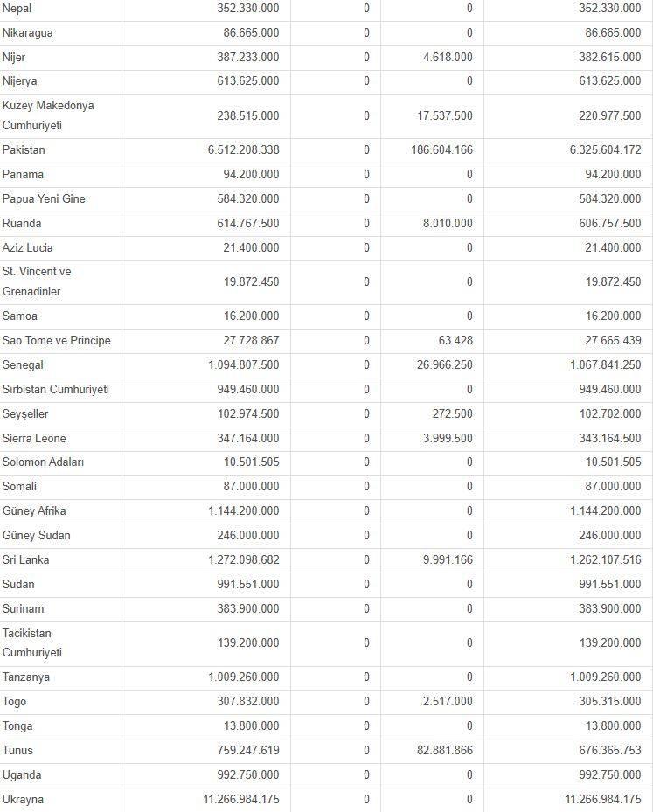Click value 6.512.208.338 for Pakistan
The height and width of the screenshot is (812, 653).
(x=243, y=150)
